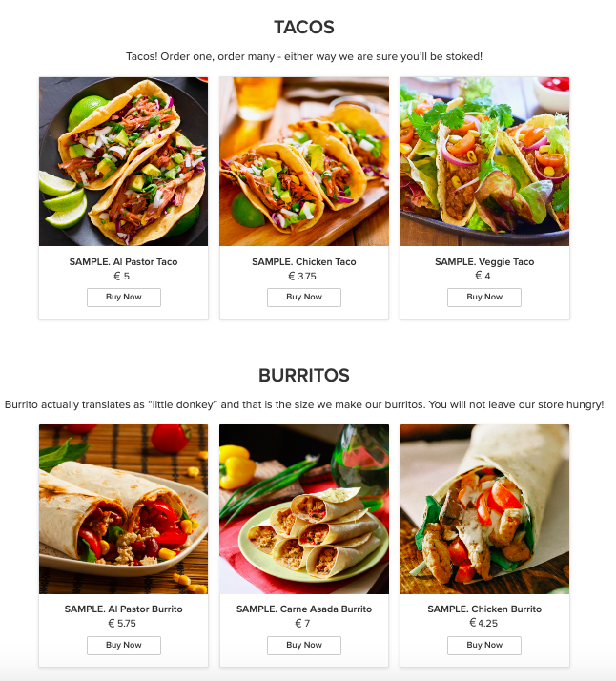Click Buy Now for Carne Asada Burrito
The image size is (616, 681).
(x=304, y=646)
